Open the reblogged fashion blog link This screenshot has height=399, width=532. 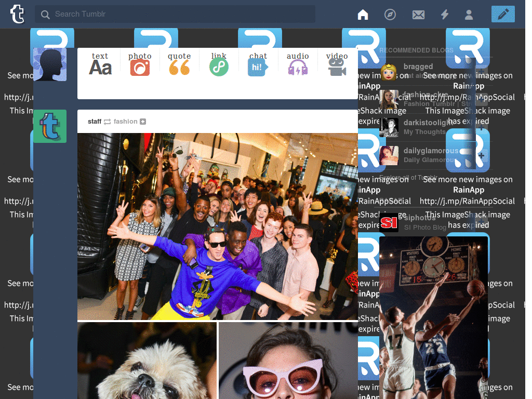coord(125,122)
